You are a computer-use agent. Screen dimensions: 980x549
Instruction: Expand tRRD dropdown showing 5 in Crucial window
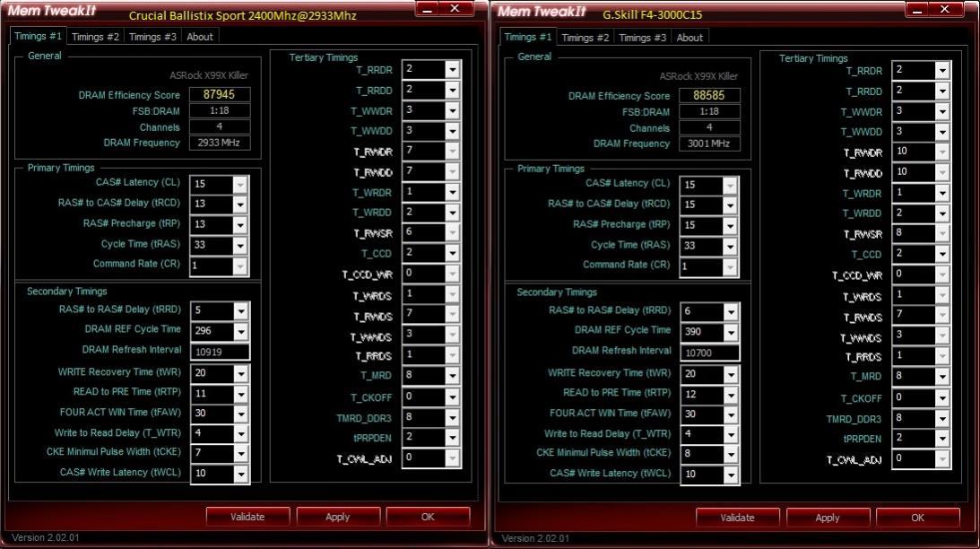(240, 310)
